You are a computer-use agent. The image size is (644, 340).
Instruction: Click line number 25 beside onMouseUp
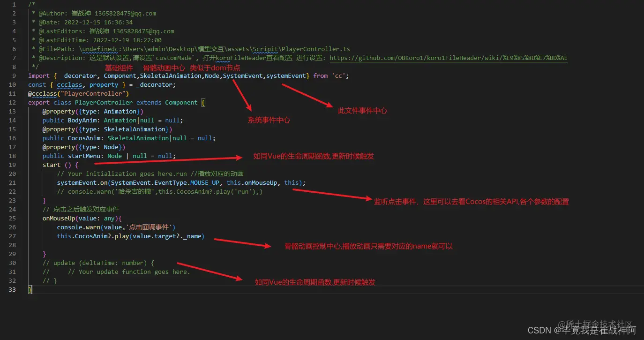pyautogui.click(x=13, y=219)
